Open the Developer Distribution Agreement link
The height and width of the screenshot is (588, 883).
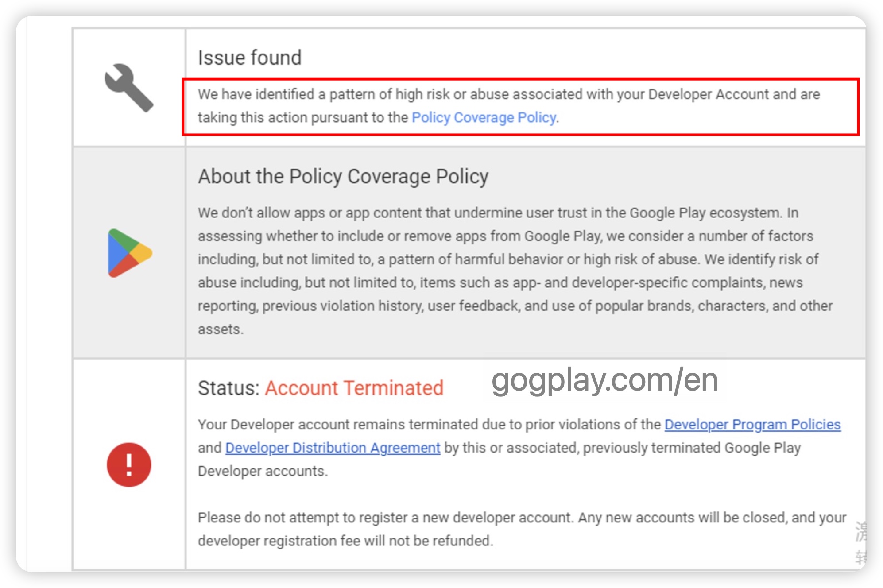coord(333,448)
